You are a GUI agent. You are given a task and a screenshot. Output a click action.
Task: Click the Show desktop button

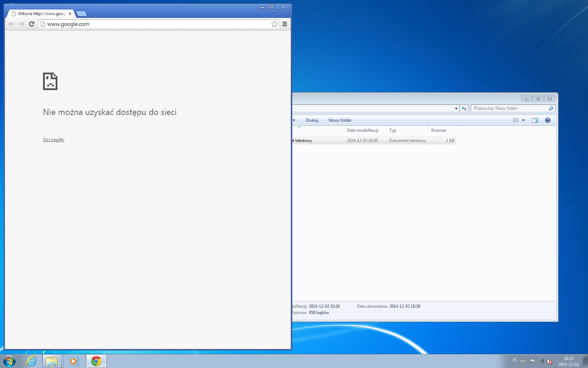(585, 361)
